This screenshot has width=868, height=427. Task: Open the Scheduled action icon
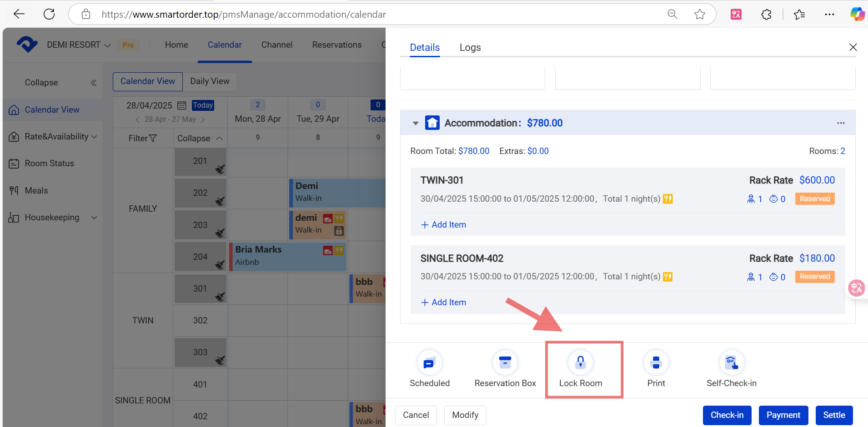tap(429, 362)
